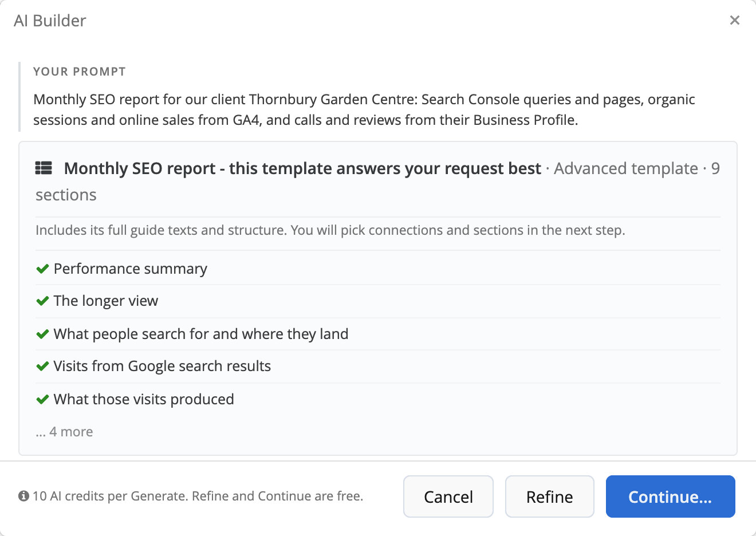The height and width of the screenshot is (536, 756).
Task: Close the AI Builder dialog
Action: [735, 21]
